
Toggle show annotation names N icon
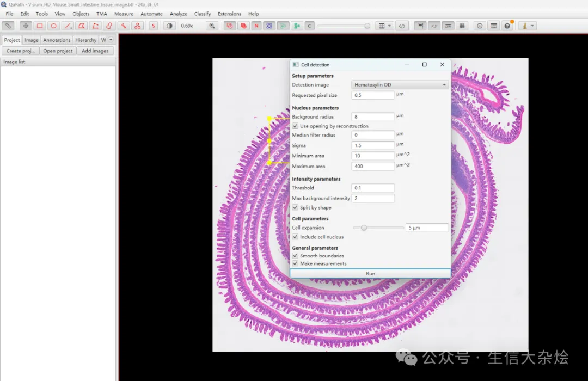[x=256, y=26]
